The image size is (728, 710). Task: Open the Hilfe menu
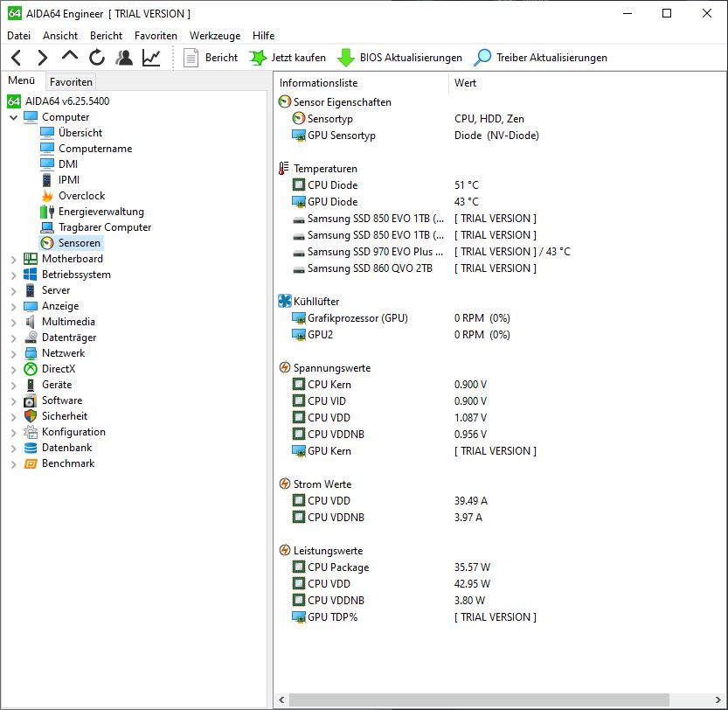click(x=264, y=36)
